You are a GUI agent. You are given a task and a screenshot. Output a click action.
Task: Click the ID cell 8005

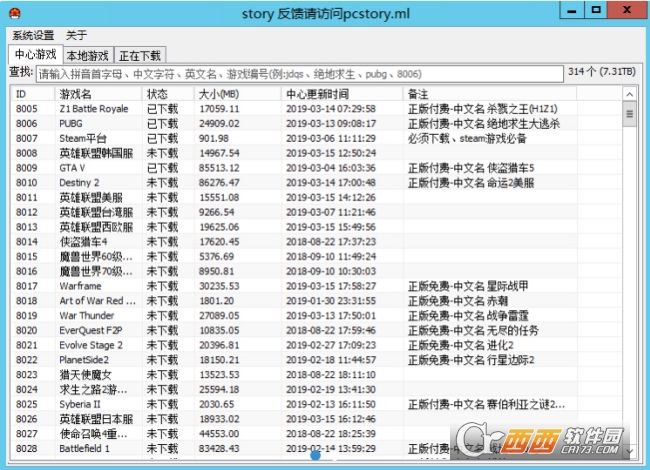(27, 109)
